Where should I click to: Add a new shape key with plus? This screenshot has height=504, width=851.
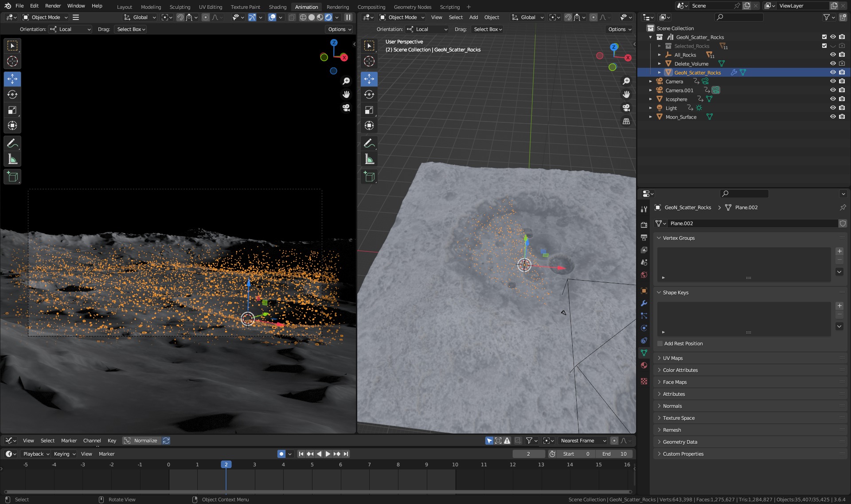[839, 306]
